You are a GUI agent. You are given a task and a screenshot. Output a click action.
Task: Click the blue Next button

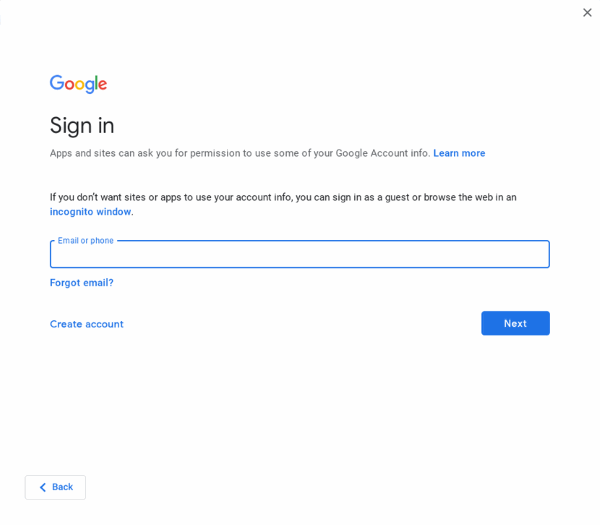[x=515, y=323]
